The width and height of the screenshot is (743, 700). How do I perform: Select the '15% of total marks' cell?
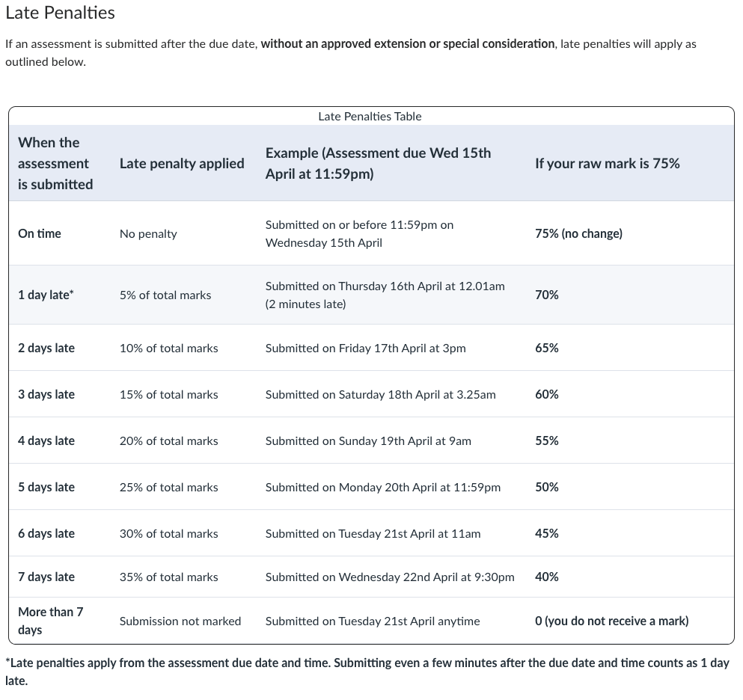tap(168, 395)
